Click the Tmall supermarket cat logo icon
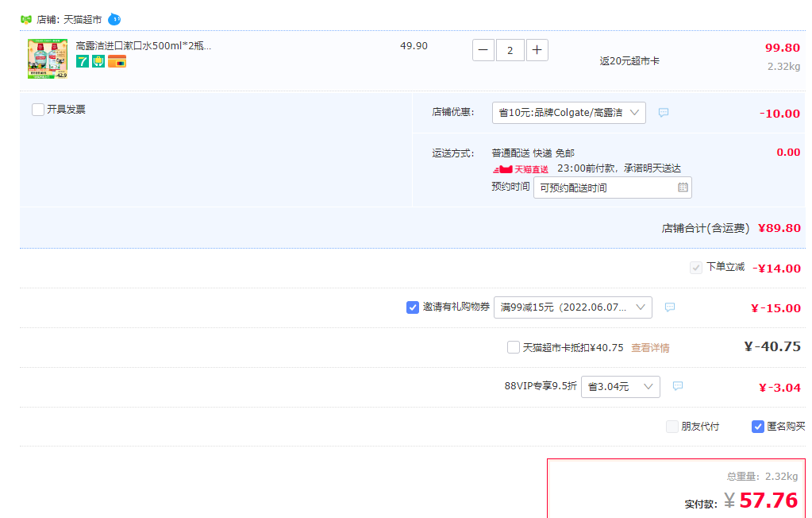Viewport: 812px width, 518px height. pyautogui.click(x=26, y=20)
